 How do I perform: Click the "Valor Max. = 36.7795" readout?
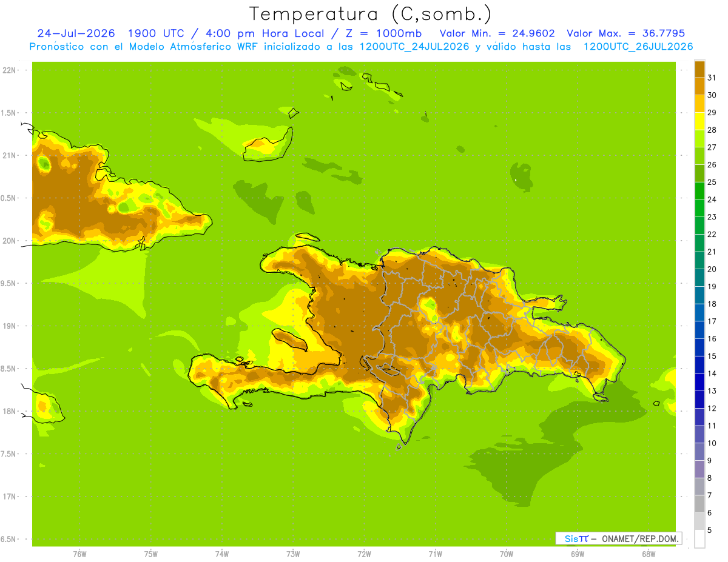click(625, 33)
